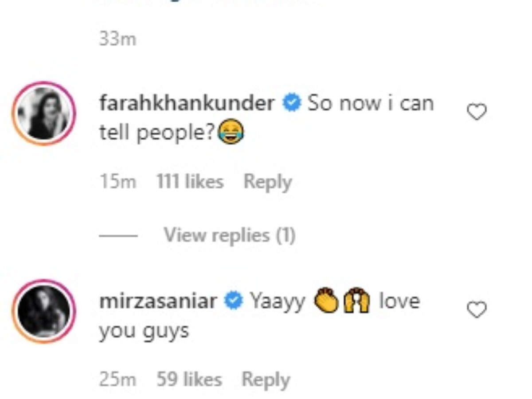Click the clapping hands emoji
Image resolution: width=532 pixels, height=399 pixels.
coord(326,301)
